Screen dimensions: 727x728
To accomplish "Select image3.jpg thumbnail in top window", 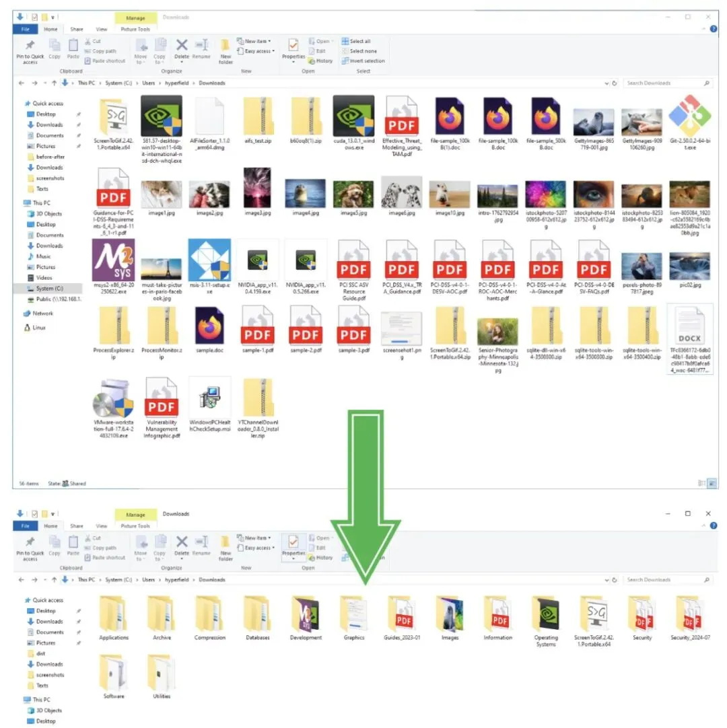I will pyautogui.click(x=257, y=188).
